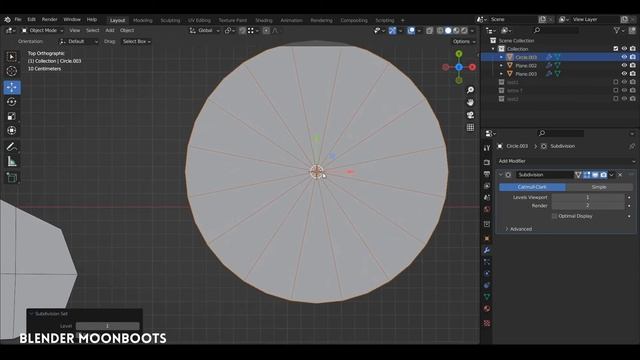640x360 pixels.
Task: Collapse the Collection in the outliner
Action: tap(493, 49)
